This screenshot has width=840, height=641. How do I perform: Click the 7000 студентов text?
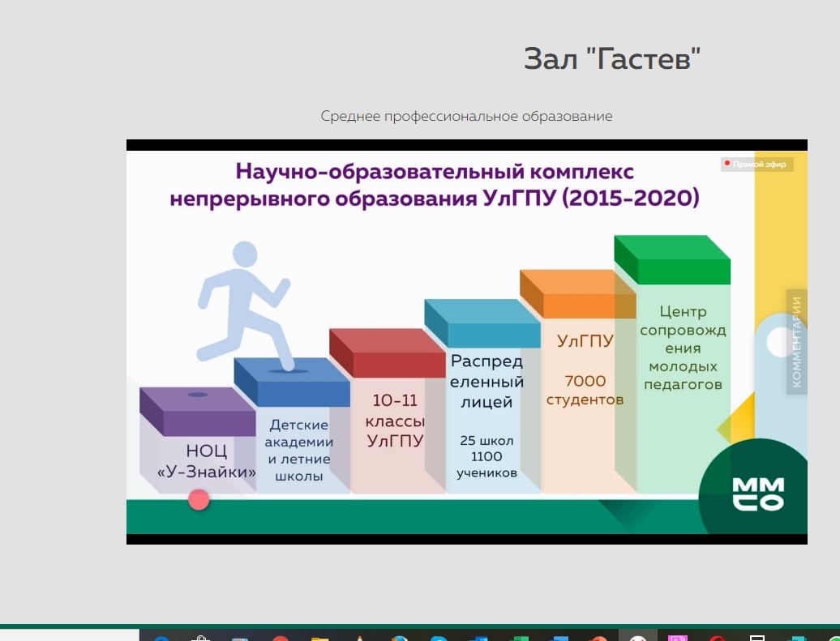(x=585, y=390)
